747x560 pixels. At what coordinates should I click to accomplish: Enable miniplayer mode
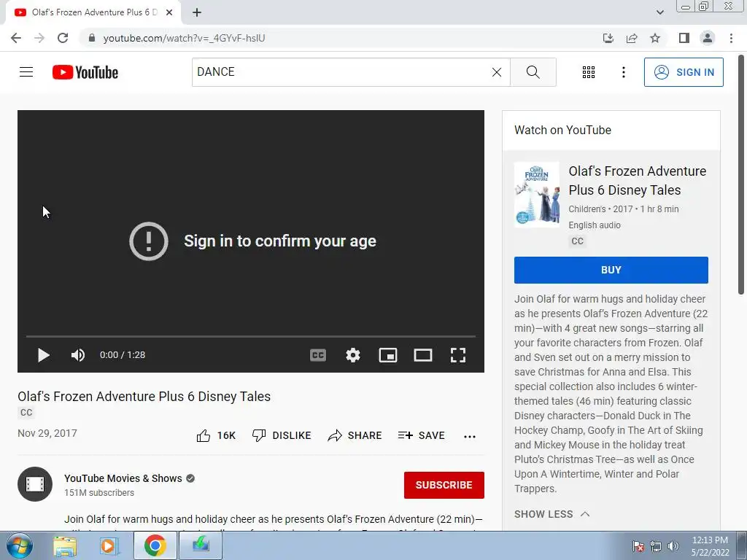[388, 355]
